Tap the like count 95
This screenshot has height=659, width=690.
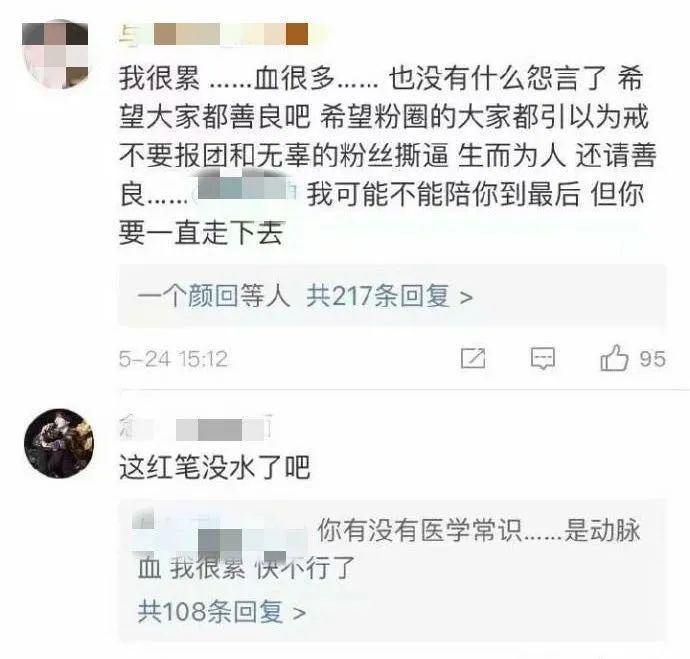(x=653, y=359)
